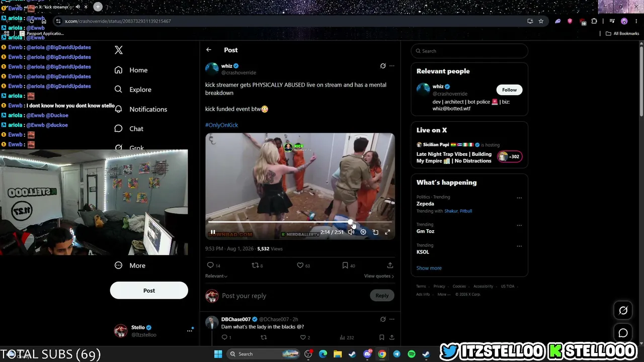Like whiz's post with the heart icon

[300, 265]
